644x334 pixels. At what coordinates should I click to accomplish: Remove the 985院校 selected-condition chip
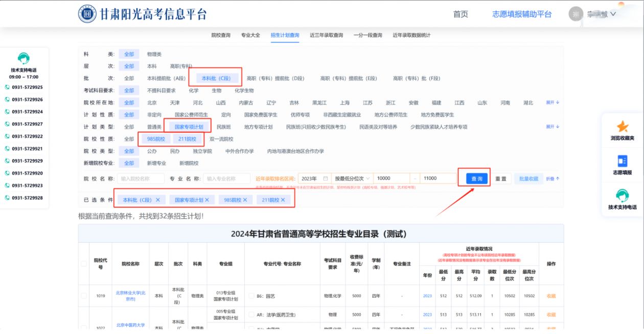tap(245, 200)
